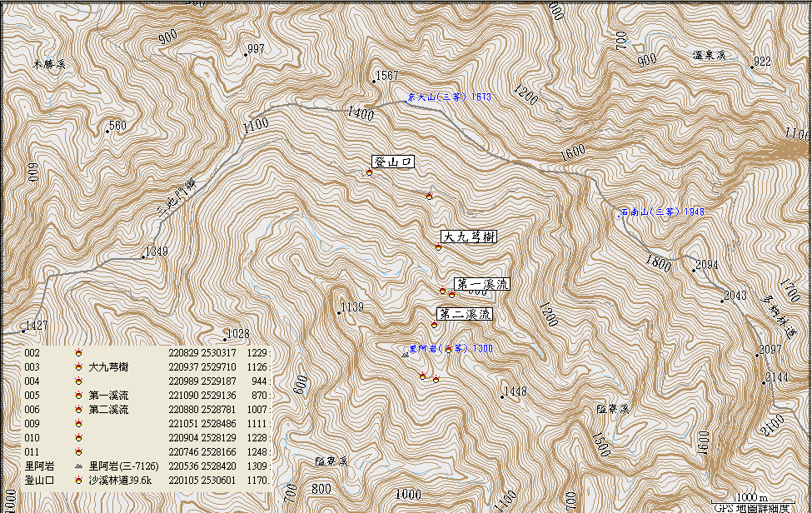
Task: Click the spot elevation labeled 560
Action: [116, 126]
